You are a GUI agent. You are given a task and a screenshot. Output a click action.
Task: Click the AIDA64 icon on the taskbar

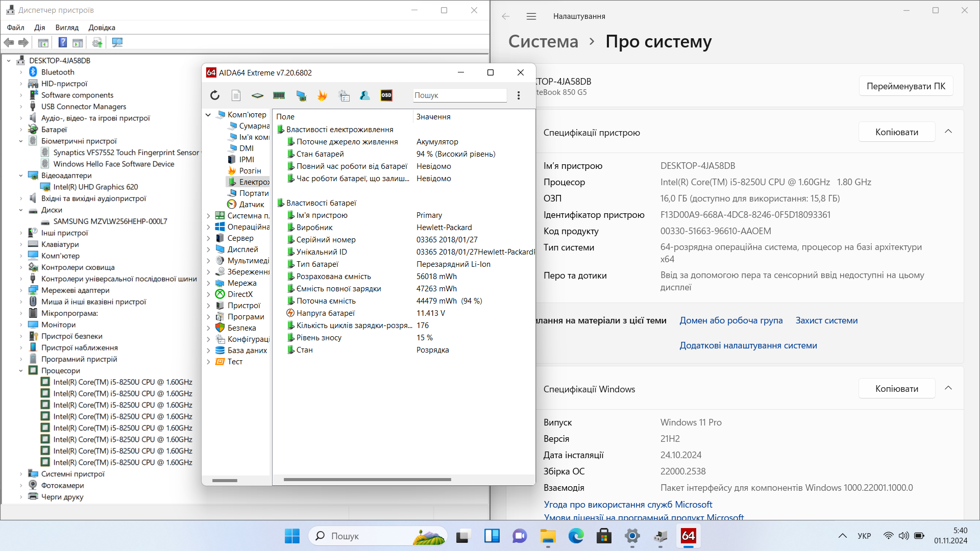click(x=688, y=536)
